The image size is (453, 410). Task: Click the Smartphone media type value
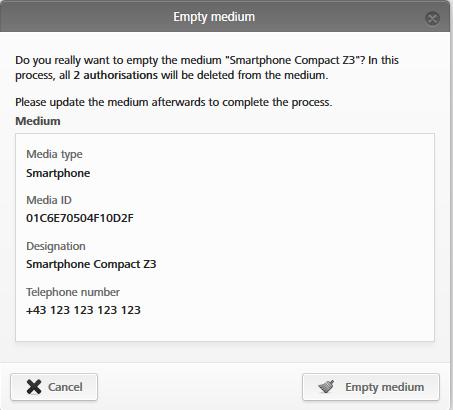coord(58,173)
